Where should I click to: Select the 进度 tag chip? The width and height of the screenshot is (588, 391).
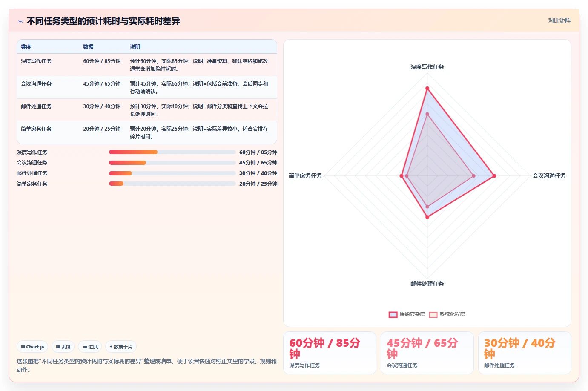90,347
